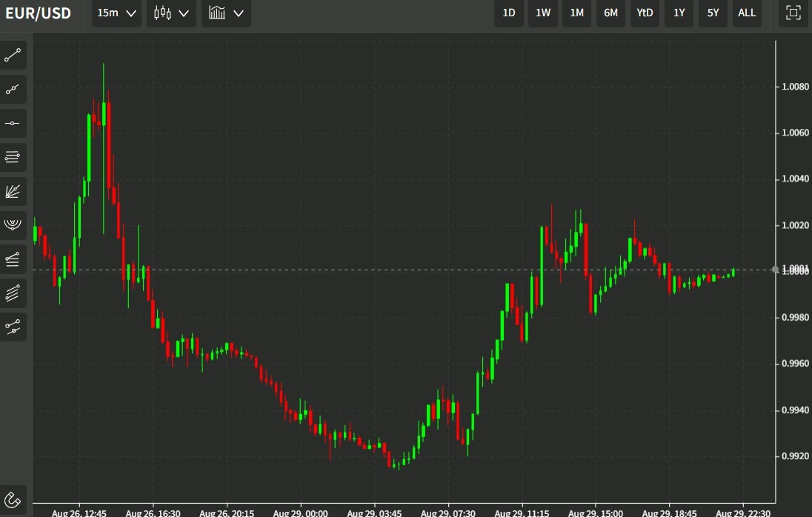The image size is (812, 517).
Task: Open the 15m timeframe dropdown
Action: click(x=116, y=13)
